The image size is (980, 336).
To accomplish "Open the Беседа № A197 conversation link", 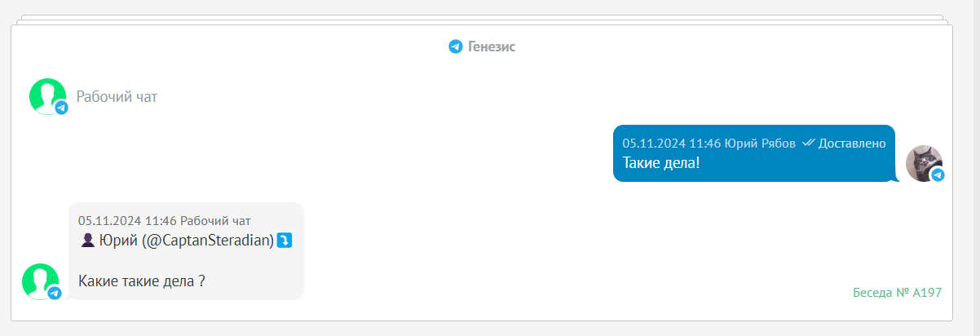I will [x=898, y=292].
